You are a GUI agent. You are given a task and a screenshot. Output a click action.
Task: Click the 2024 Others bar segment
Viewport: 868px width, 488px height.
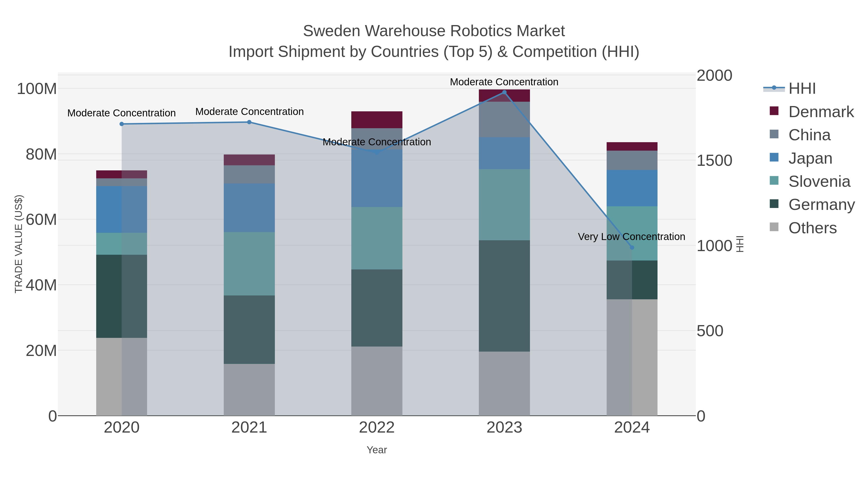coord(632,357)
